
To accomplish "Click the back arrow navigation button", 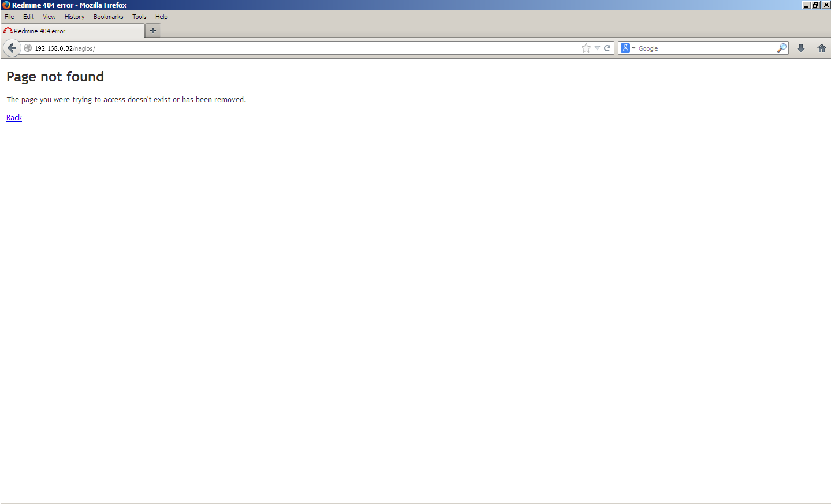I will point(12,48).
